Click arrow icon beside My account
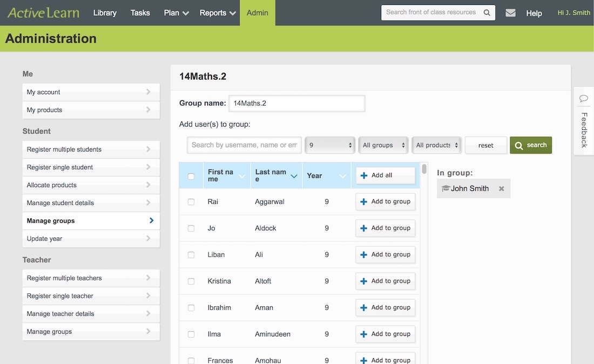The height and width of the screenshot is (364, 594). [148, 92]
